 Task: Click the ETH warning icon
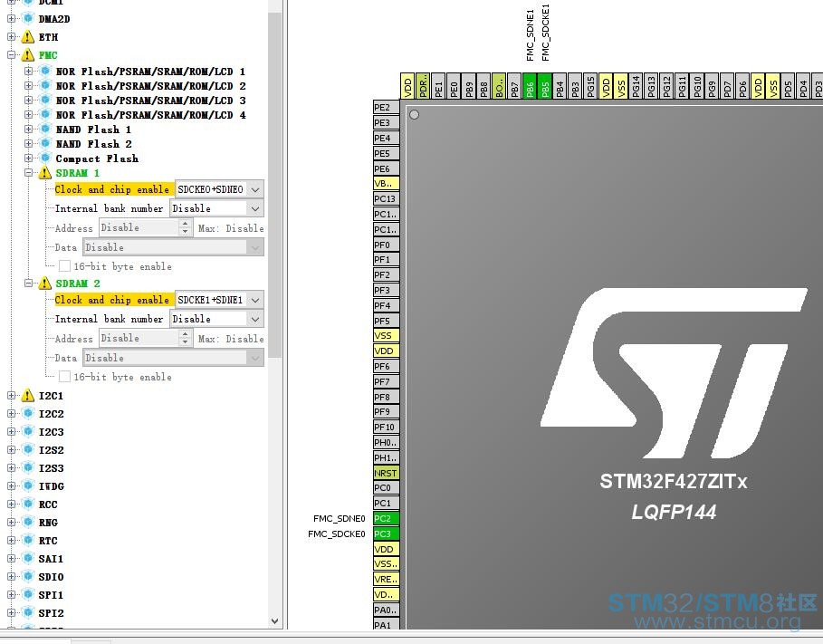(x=27, y=37)
